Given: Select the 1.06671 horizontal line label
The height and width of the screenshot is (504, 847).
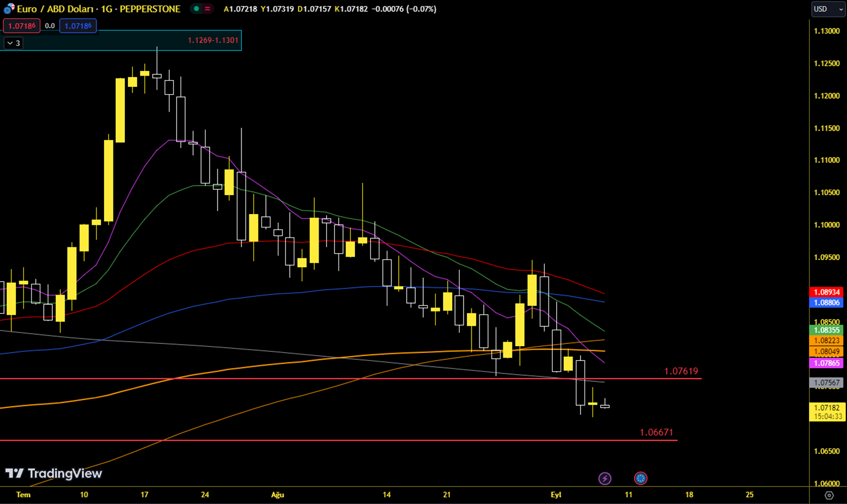Looking at the screenshot, I should pos(656,432).
